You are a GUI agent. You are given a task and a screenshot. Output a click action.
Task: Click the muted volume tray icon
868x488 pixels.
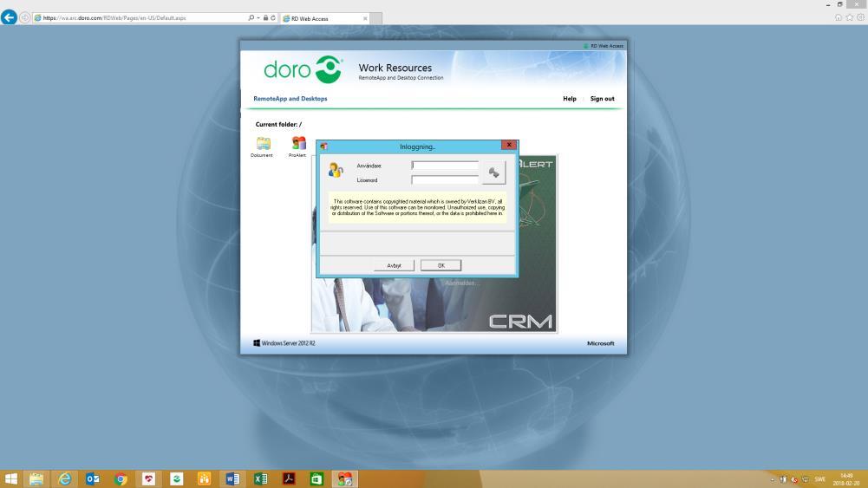pos(793,479)
